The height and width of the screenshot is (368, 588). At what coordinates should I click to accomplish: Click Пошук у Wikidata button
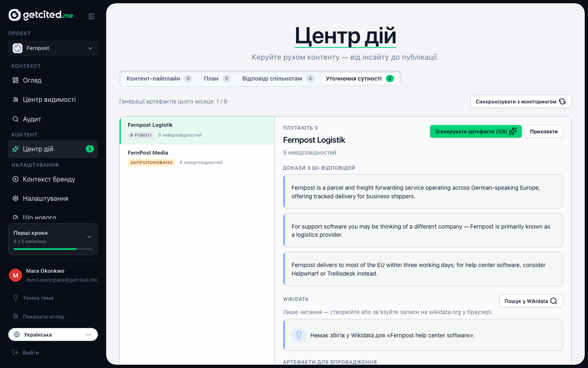pyautogui.click(x=531, y=301)
